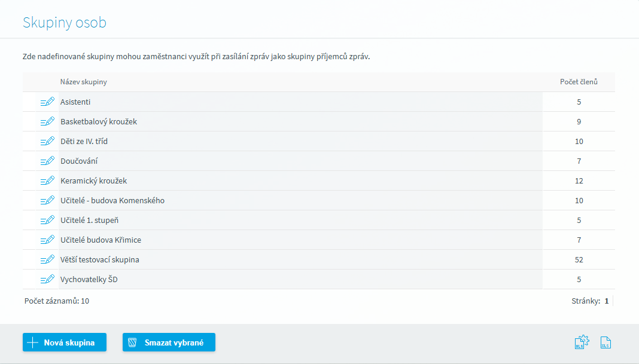Select the Učitelé - budova Komenského name
Image resolution: width=639 pixels, height=364 pixels.
coord(112,200)
